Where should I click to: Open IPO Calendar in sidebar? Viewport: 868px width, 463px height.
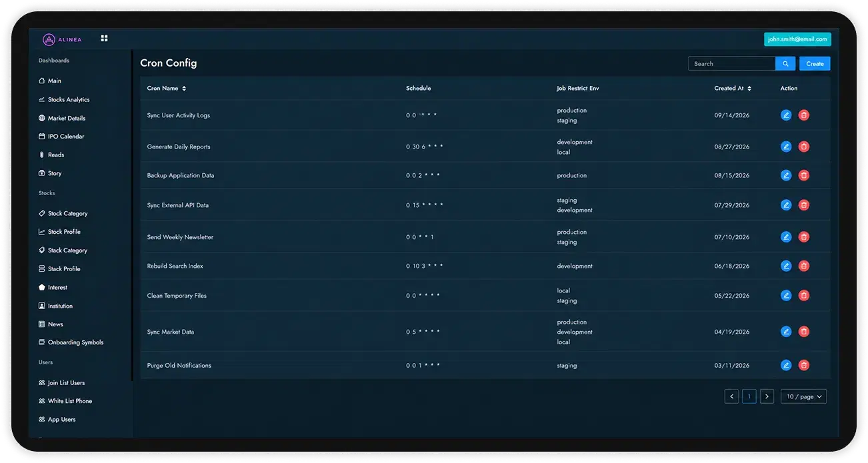tap(61, 137)
